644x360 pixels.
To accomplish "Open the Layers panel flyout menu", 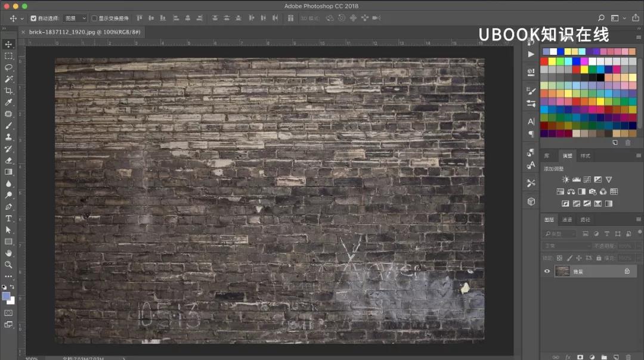I will click(638, 219).
